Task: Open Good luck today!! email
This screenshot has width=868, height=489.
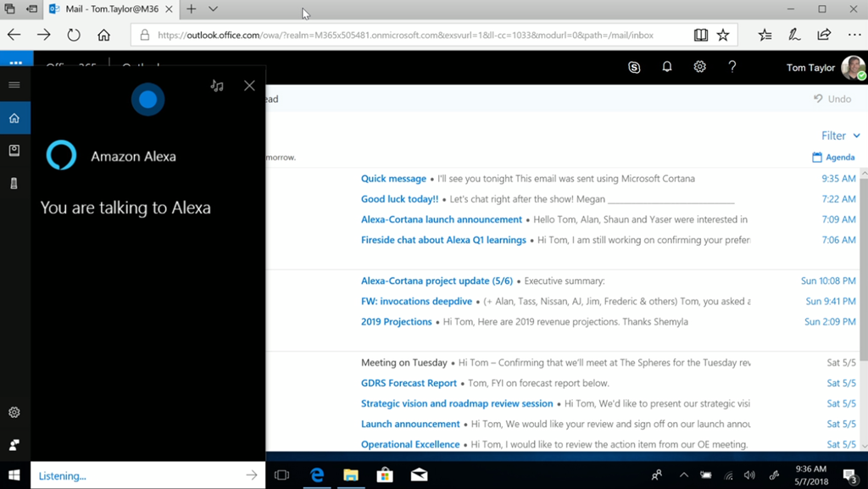Action: point(561,199)
